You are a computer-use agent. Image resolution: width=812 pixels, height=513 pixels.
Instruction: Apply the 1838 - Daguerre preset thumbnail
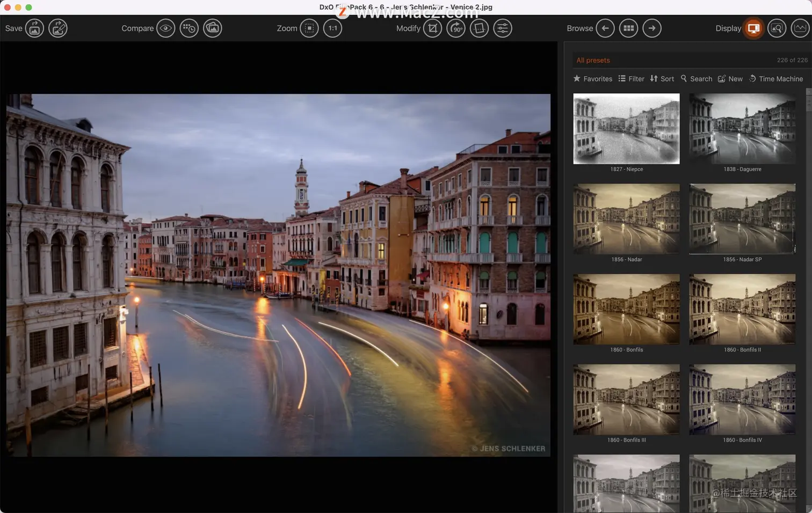click(x=742, y=129)
